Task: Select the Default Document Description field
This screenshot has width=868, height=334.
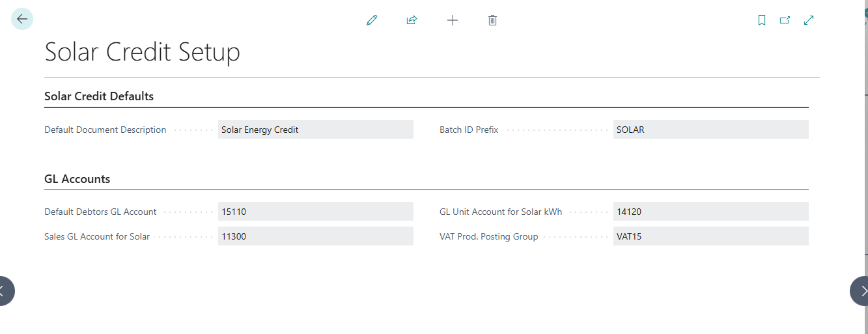Action: click(316, 130)
